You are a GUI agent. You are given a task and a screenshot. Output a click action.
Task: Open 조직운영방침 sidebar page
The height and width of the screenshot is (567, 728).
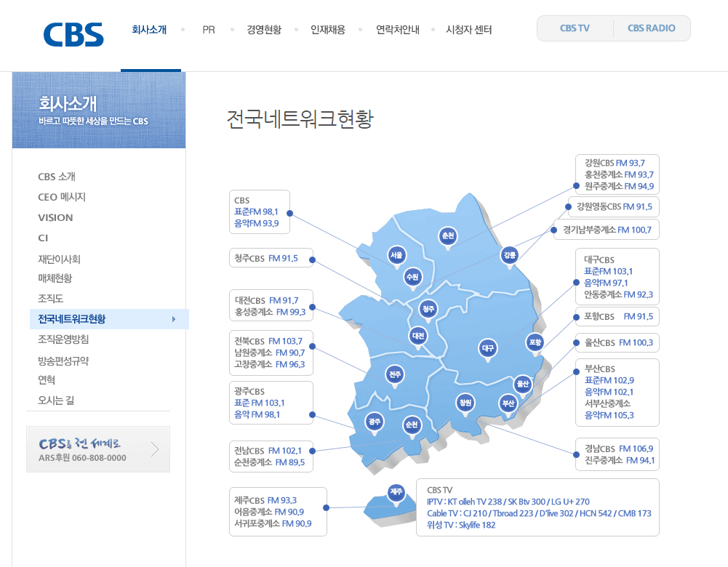tap(63, 339)
